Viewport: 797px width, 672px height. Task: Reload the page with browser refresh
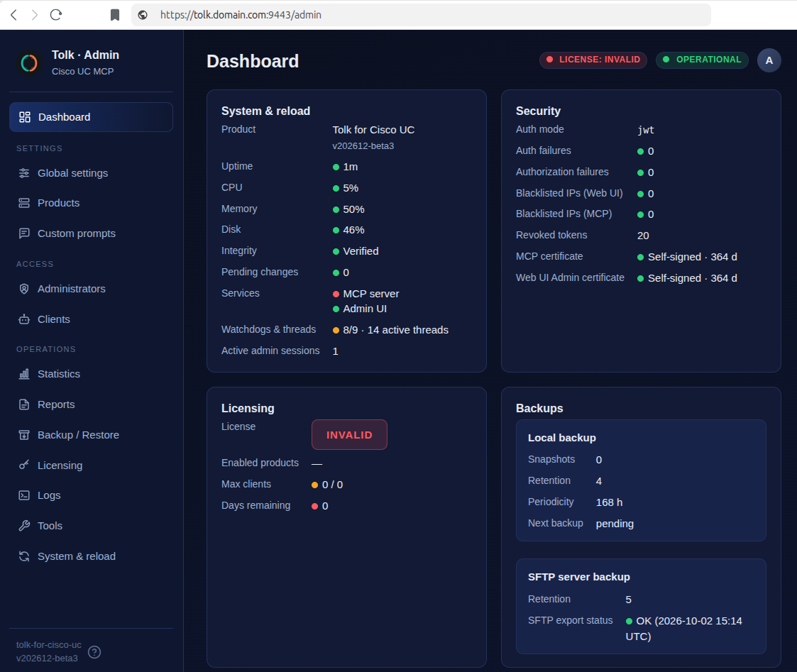(56, 15)
